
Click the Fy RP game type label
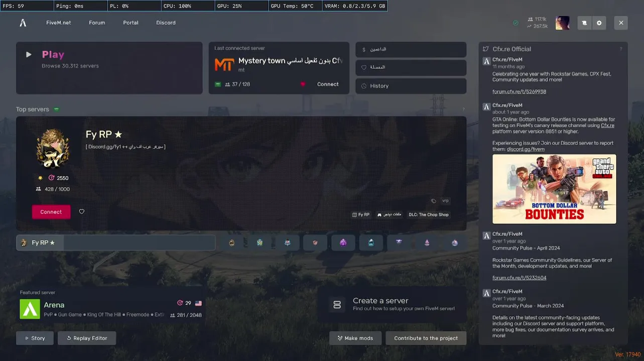361,215
